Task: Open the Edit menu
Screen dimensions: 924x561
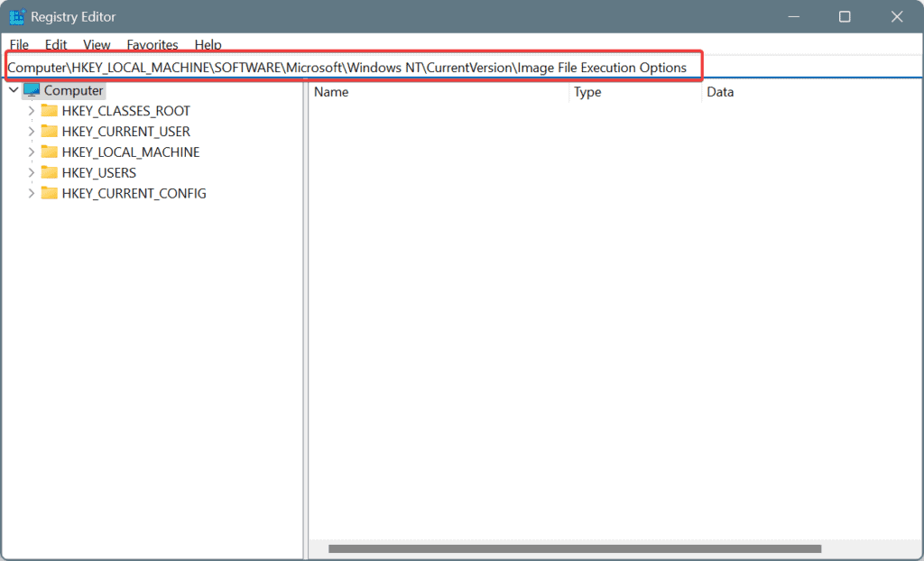Action: [x=56, y=45]
